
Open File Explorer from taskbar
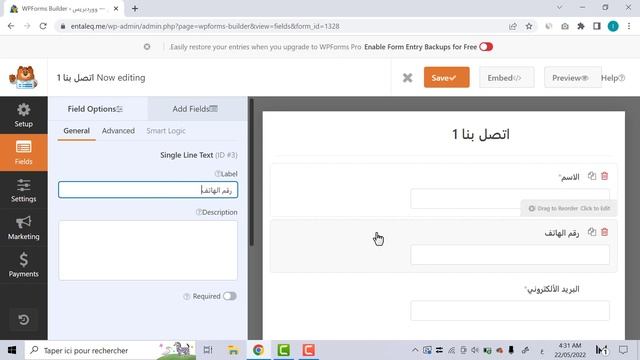[233, 350]
